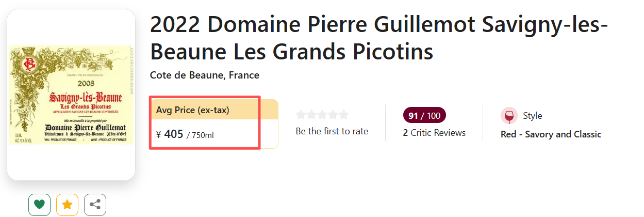Open the share icon button
The height and width of the screenshot is (217, 644).
95,205
